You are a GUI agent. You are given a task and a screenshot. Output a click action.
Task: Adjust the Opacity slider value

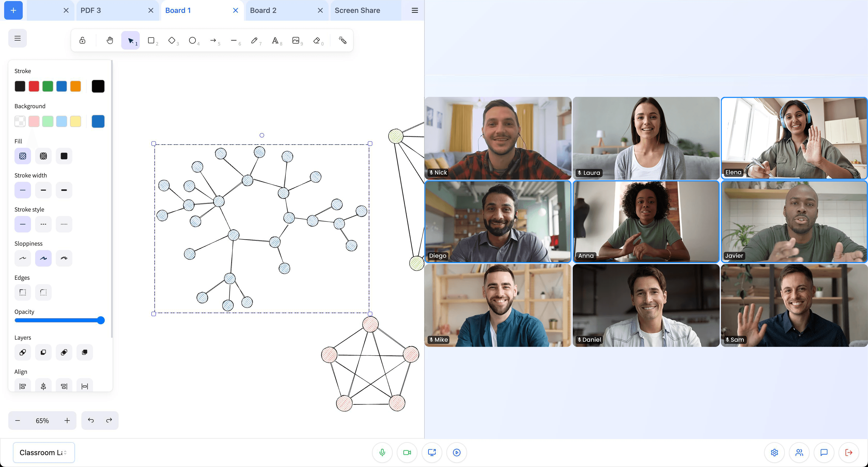coord(101,320)
